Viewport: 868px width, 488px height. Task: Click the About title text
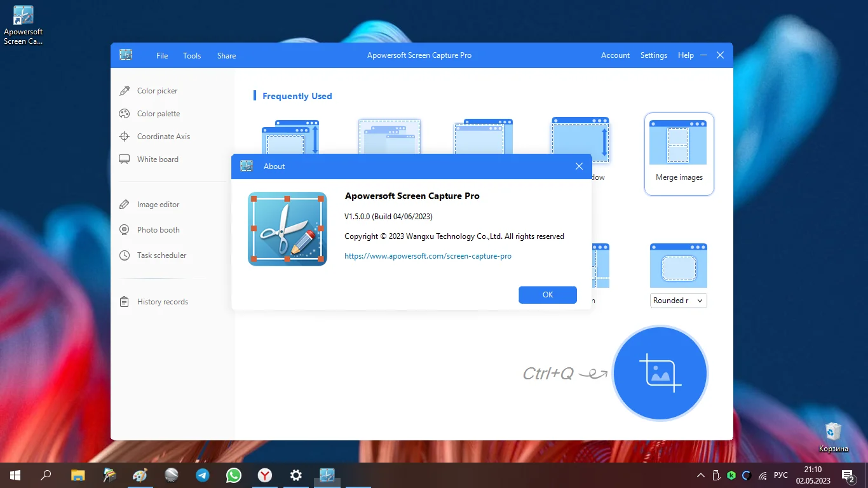(275, 166)
